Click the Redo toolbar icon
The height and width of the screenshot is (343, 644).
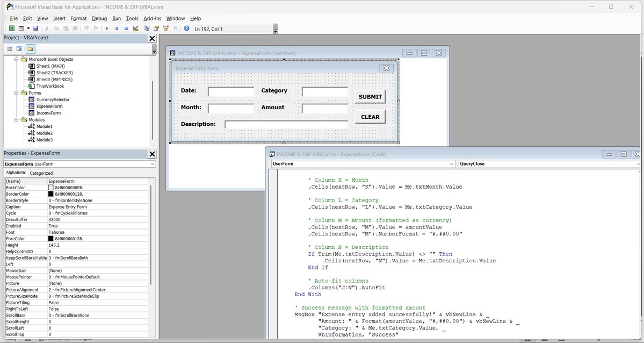click(96, 28)
